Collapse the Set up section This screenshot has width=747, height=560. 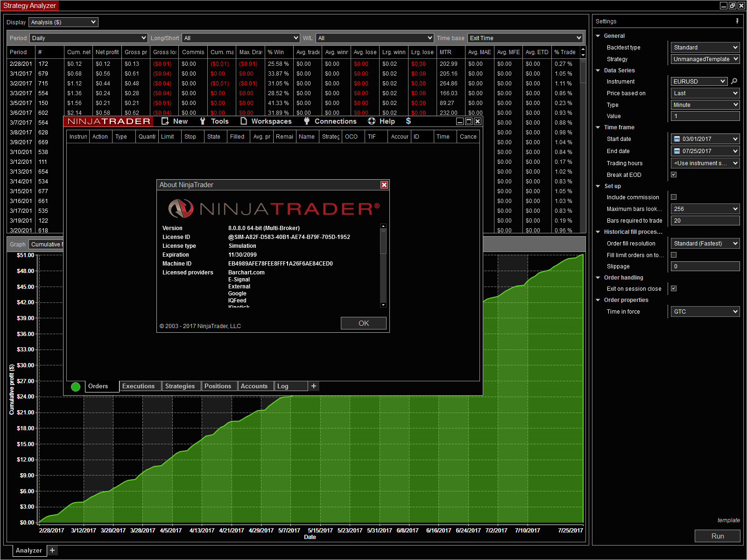coord(598,186)
